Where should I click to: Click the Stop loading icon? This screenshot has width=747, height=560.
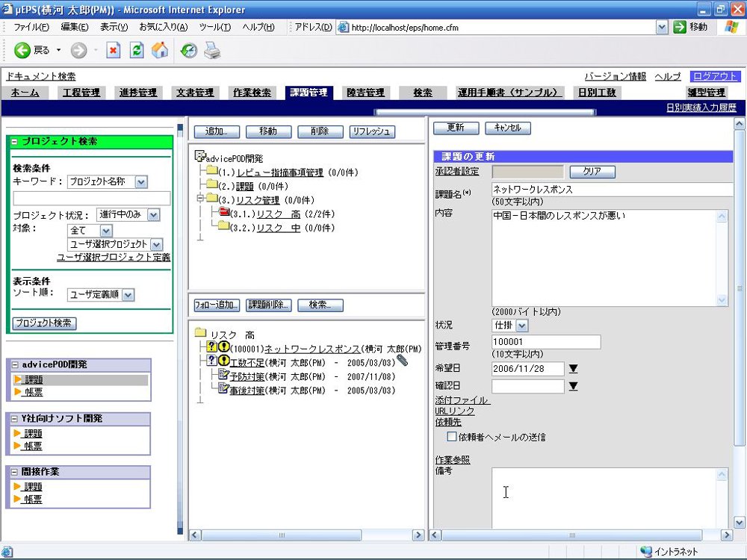[x=114, y=50]
